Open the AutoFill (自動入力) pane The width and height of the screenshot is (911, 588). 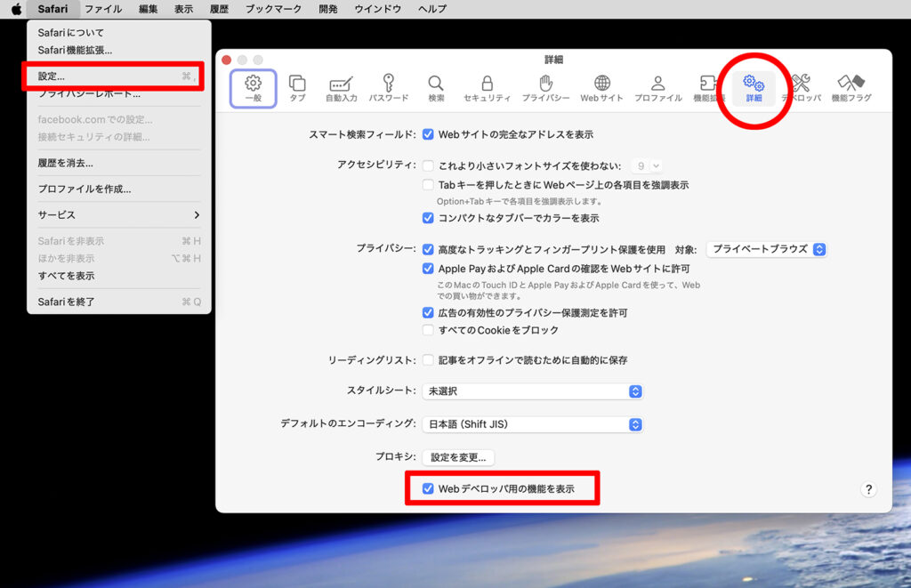click(x=341, y=88)
